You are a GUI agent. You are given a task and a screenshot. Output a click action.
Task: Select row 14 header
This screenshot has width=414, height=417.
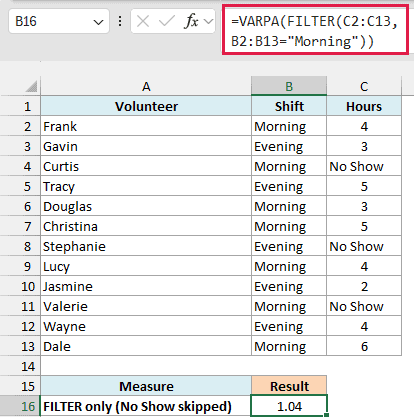click(x=20, y=366)
